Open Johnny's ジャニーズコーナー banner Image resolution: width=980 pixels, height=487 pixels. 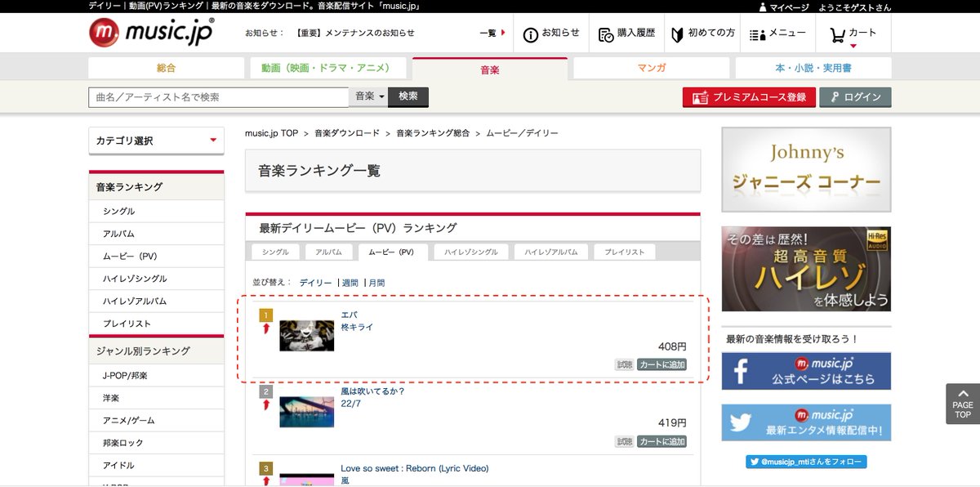pos(806,170)
